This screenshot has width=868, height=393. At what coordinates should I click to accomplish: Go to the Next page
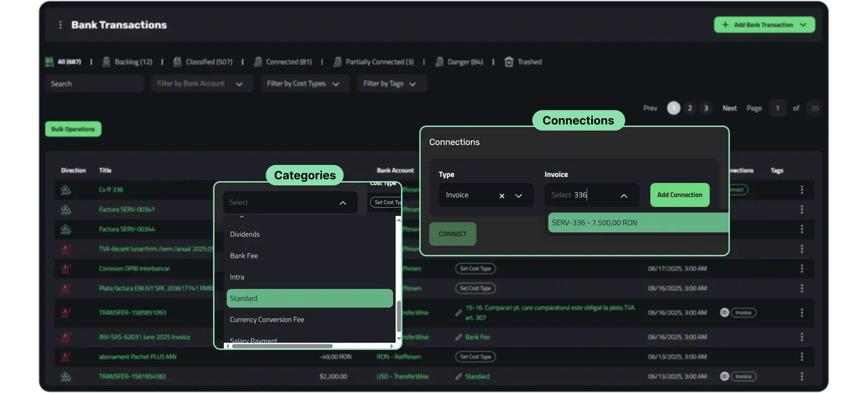730,108
